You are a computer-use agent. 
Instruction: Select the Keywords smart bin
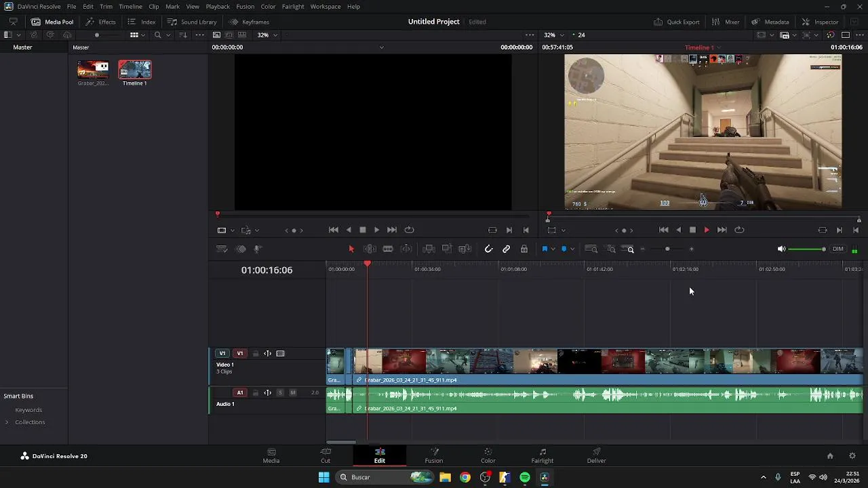pyautogui.click(x=28, y=410)
